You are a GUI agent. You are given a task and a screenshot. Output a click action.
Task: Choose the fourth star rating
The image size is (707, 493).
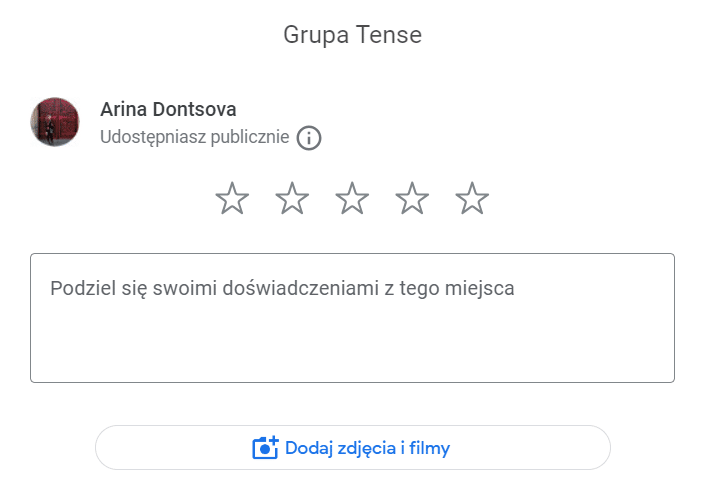412,198
